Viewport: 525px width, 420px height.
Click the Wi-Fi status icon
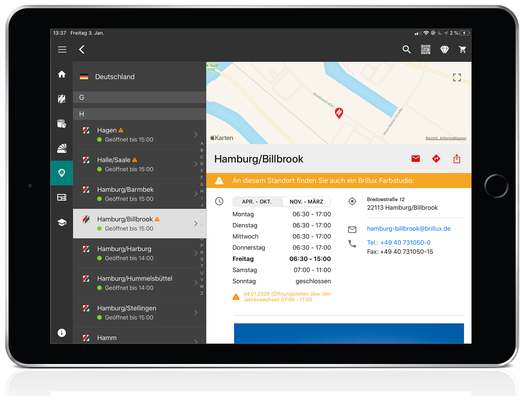(426, 33)
